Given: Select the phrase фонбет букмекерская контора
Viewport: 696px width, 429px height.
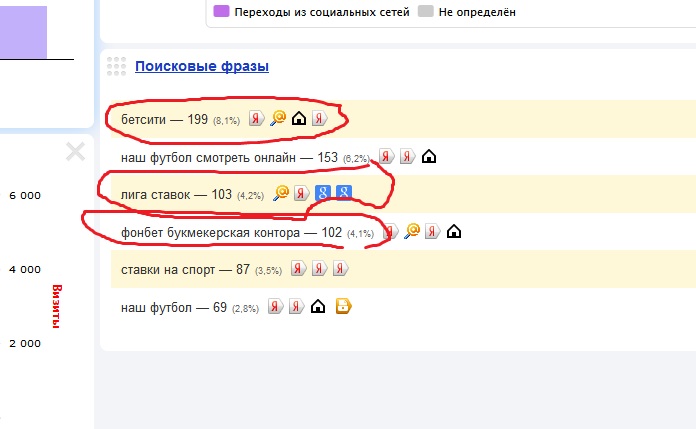Looking at the screenshot, I should point(210,232).
